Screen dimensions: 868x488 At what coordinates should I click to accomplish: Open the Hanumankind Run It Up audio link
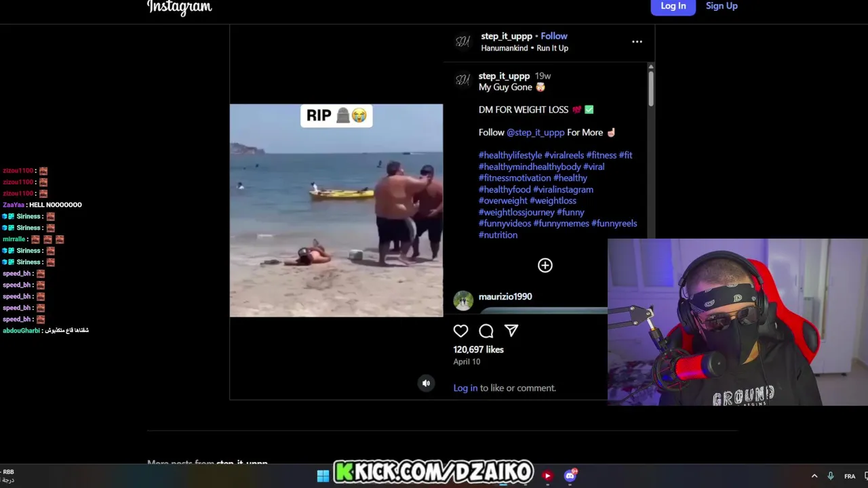click(524, 48)
